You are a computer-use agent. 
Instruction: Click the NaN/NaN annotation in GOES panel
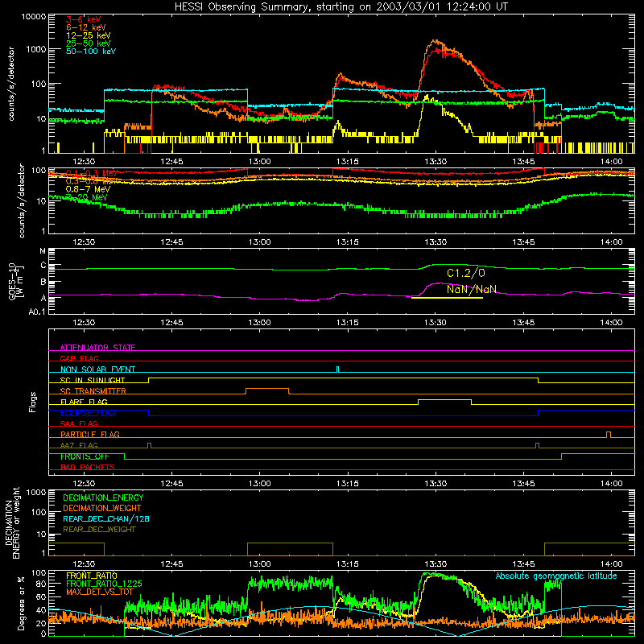tap(472, 289)
